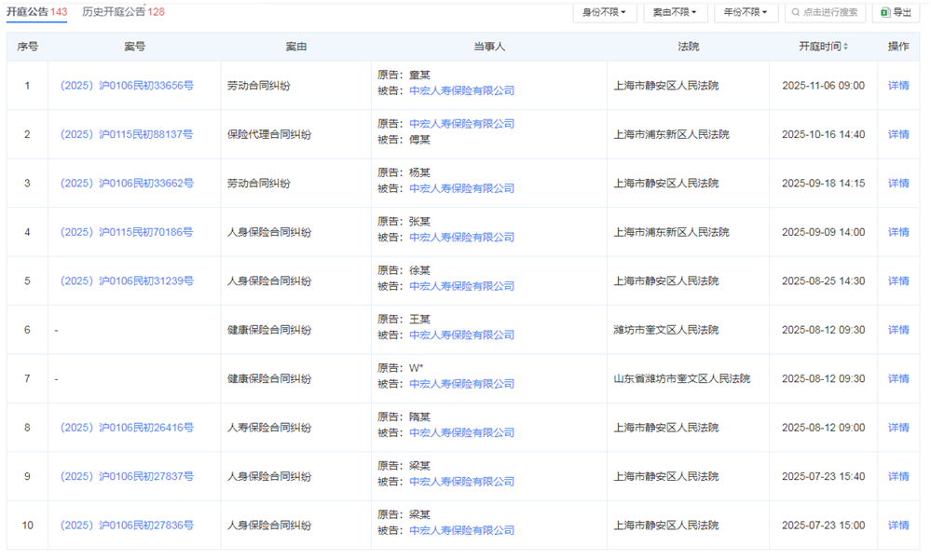
Task: Open 详情 for the 2025-07-23 15:40 hearing
Action: click(x=898, y=476)
